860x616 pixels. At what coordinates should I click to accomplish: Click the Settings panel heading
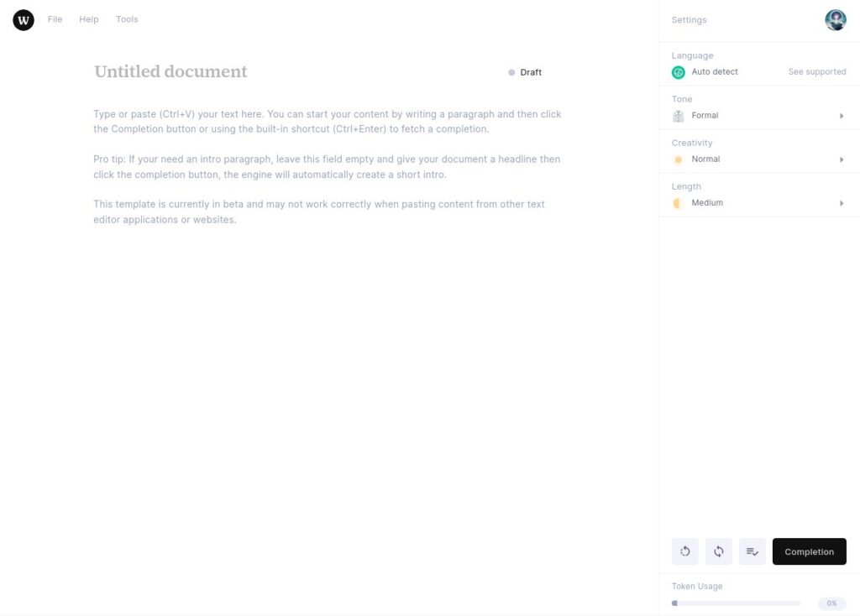pyautogui.click(x=689, y=20)
